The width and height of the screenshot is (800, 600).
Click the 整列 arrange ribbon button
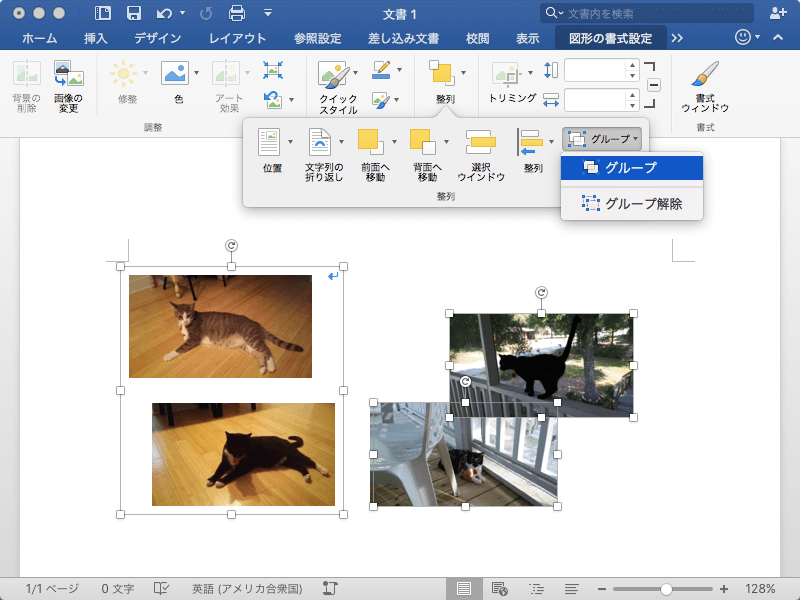click(x=442, y=73)
